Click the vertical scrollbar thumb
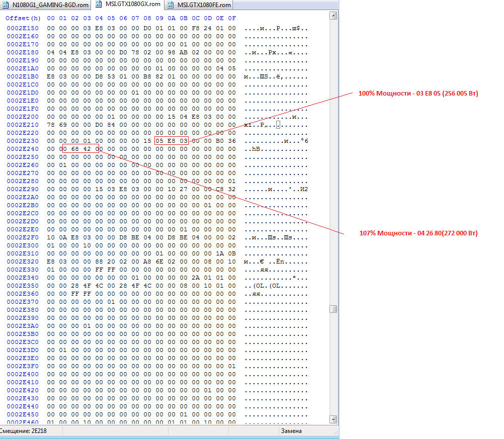504x439 pixels. 333,309
